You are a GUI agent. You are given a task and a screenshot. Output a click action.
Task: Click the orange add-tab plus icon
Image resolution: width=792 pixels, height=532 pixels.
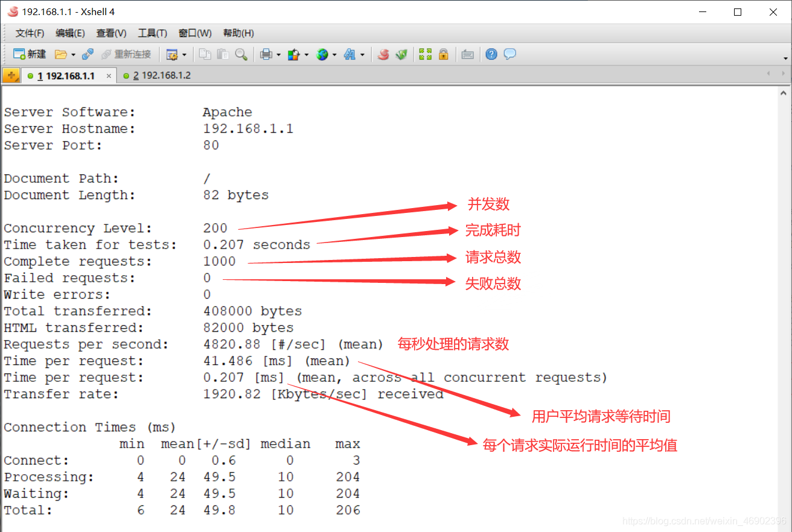point(11,75)
